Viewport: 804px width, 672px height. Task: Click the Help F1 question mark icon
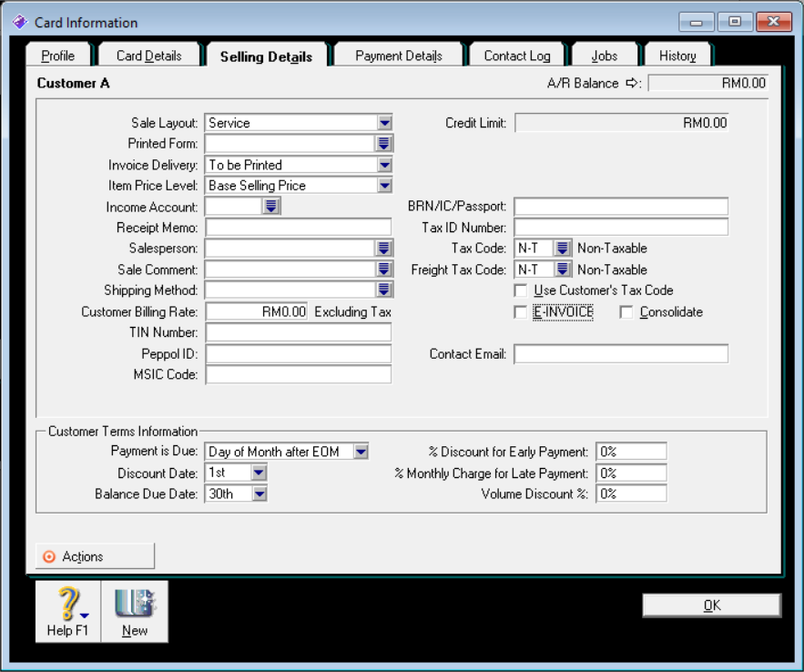(x=67, y=606)
